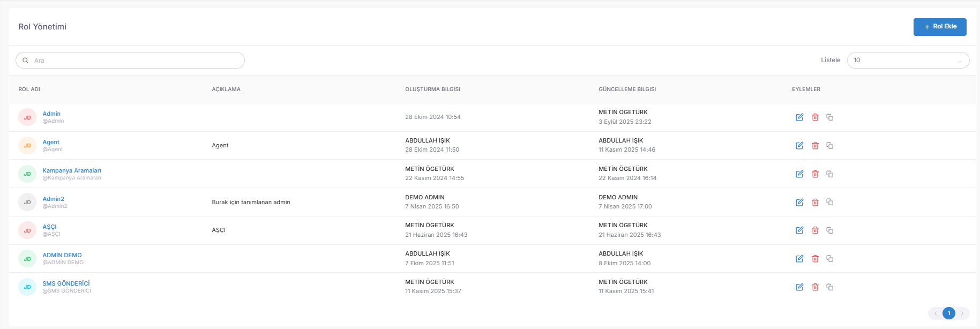Click the update date '22 Kasım 2024 16:14'
Viewport: 980px width, 329px height.
pyautogui.click(x=627, y=178)
